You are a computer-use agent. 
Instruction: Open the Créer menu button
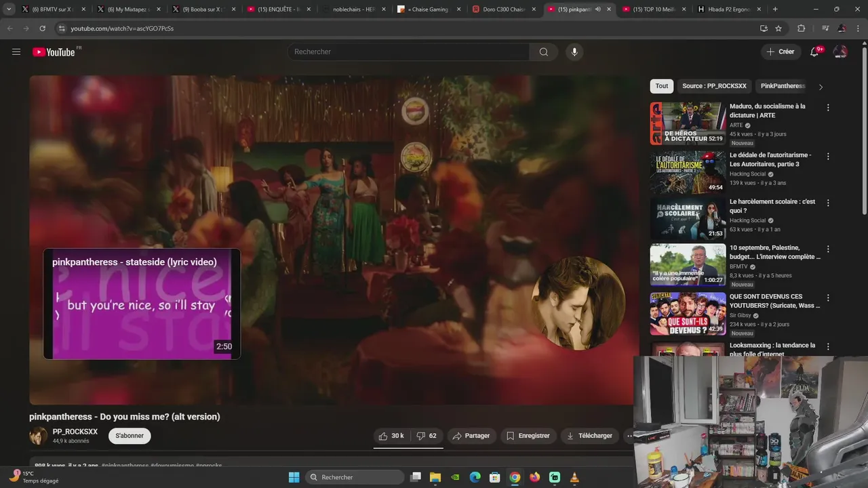pos(780,52)
